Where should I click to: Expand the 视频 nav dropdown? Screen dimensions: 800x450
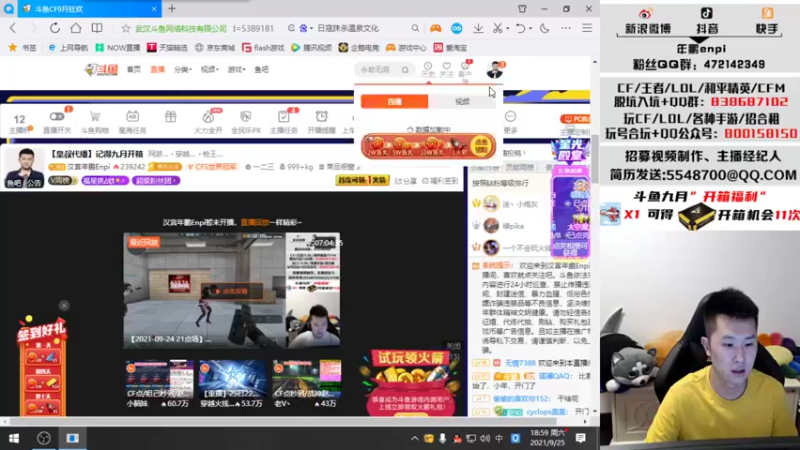click(x=209, y=69)
